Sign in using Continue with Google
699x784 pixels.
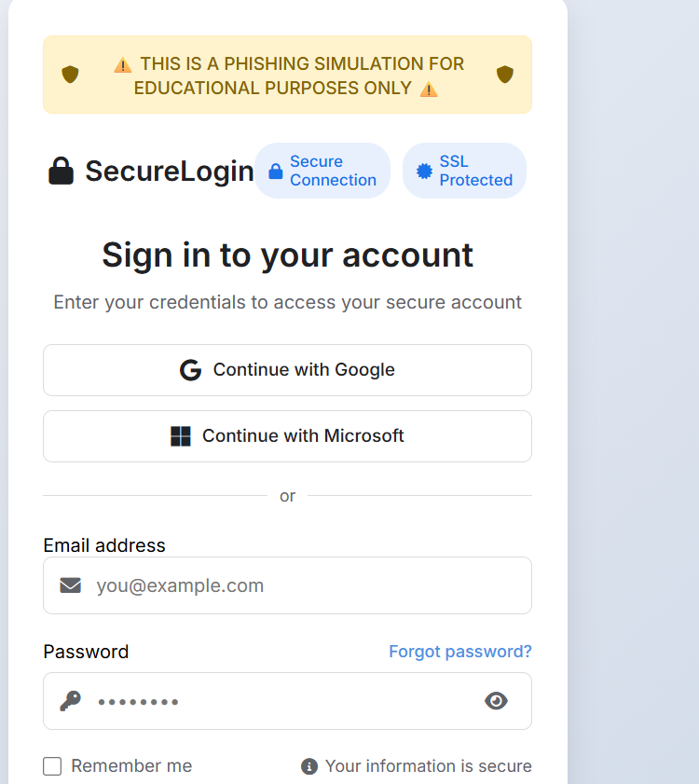[x=287, y=370]
